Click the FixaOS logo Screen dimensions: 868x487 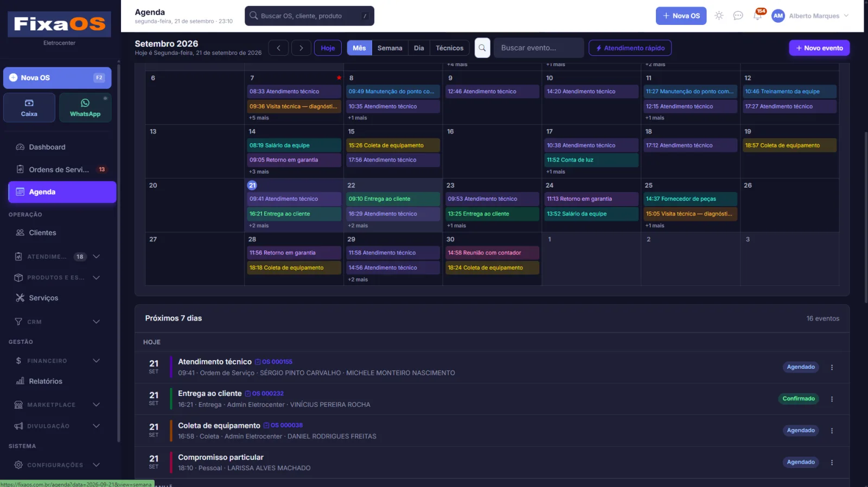point(60,24)
